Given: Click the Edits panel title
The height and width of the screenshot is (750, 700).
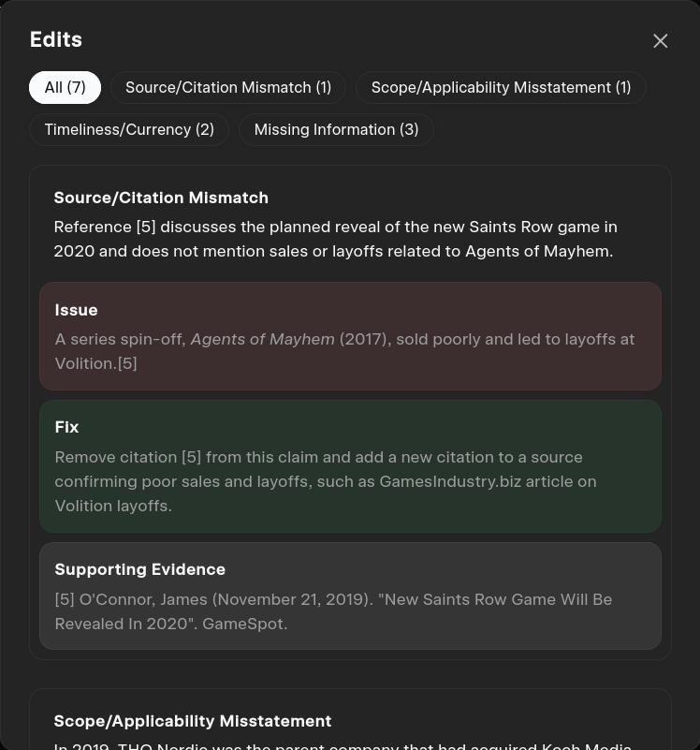Looking at the screenshot, I should pos(56,39).
